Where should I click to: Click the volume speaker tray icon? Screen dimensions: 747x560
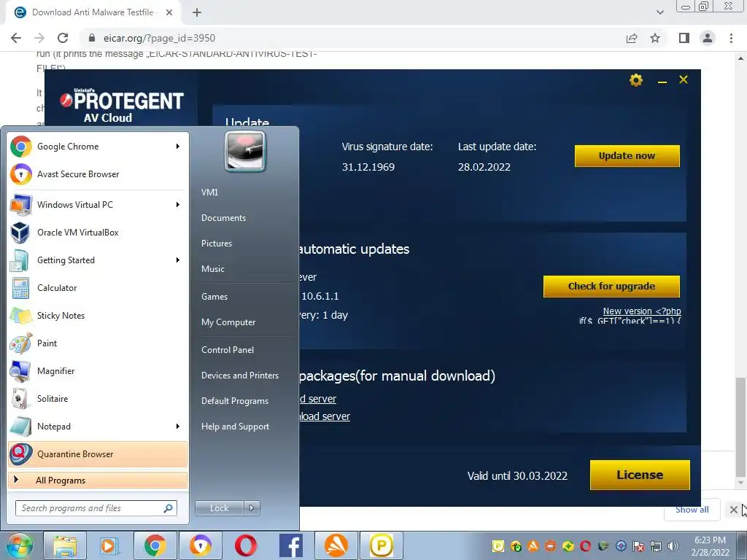pyautogui.click(x=673, y=546)
